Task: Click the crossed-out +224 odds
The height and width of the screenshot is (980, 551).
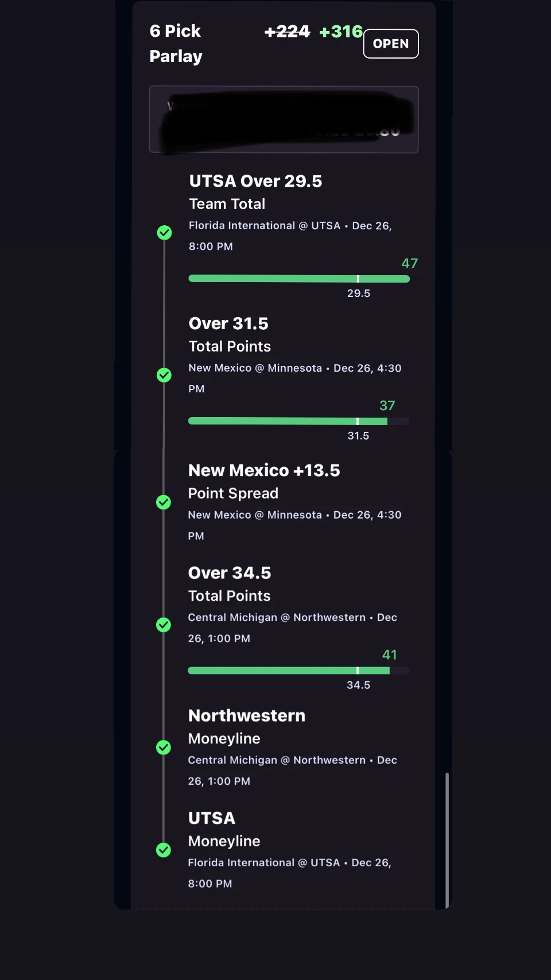Action: click(x=287, y=32)
